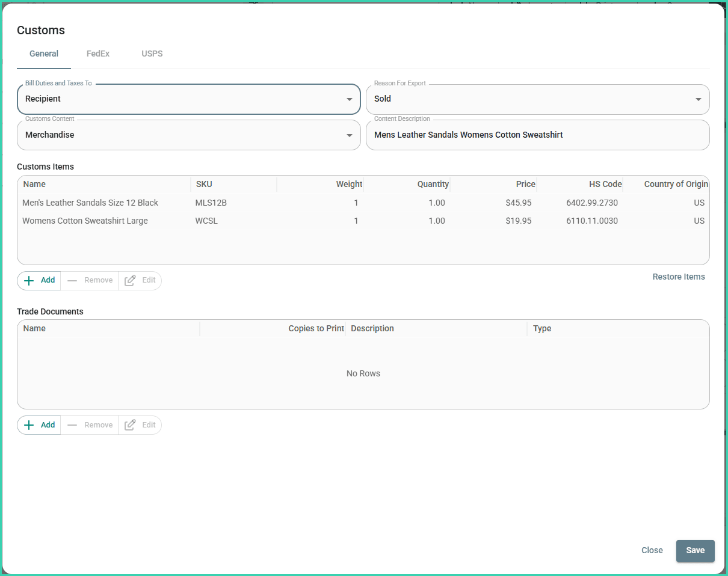Save the customs settings

click(x=695, y=550)
